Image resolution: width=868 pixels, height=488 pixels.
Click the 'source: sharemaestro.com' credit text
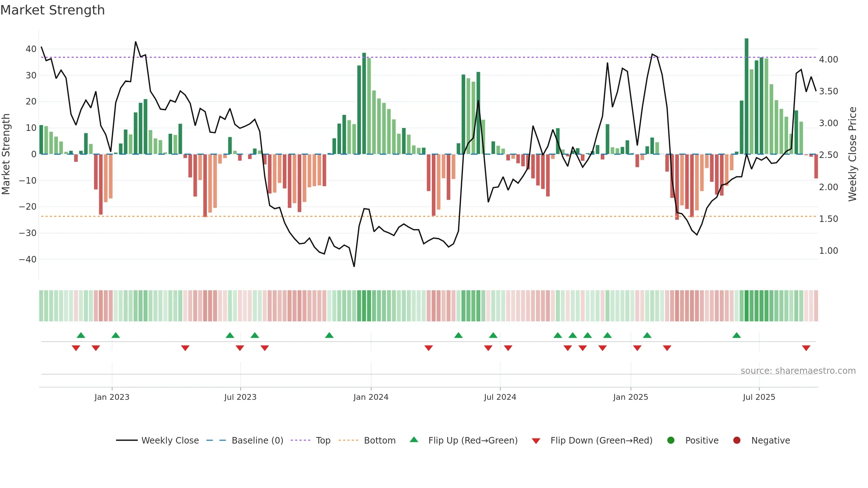[798, 371]
